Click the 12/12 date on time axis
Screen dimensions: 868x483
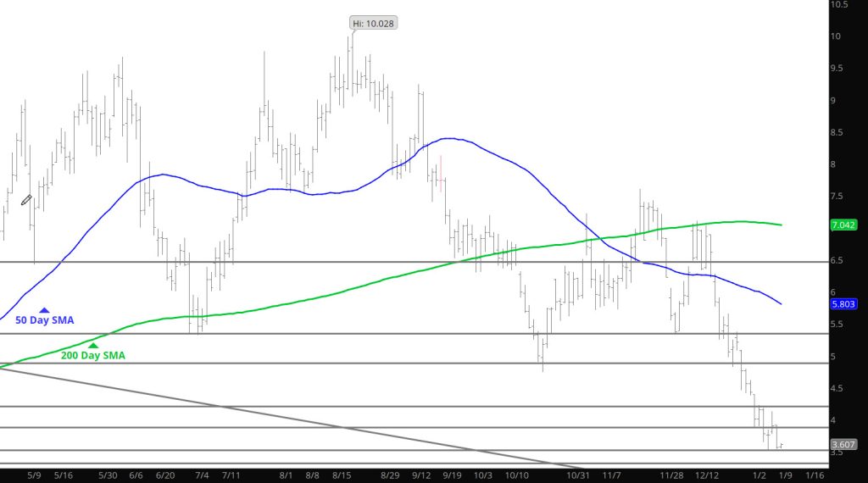(x=705, y=475)
